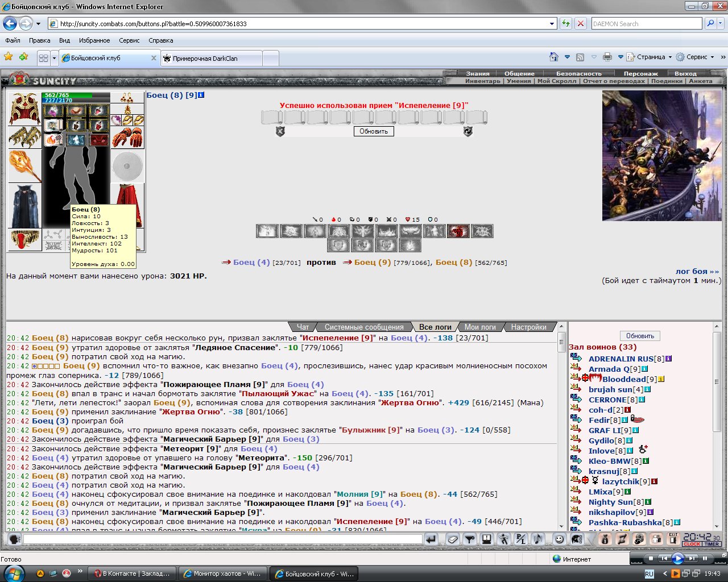Image resolution: width=728 pixels, height=582 pixels.
Task: Switch to the Чат log tab
Action: (x=303, y=327)
